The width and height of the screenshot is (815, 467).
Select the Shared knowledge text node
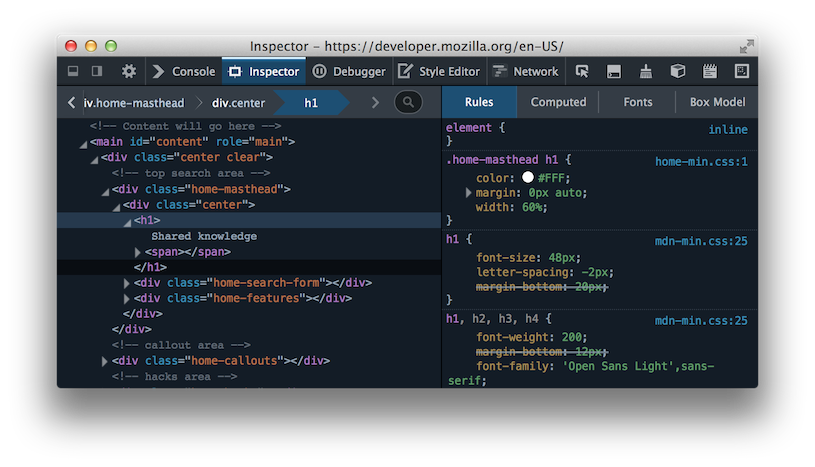tap(204, 236)
